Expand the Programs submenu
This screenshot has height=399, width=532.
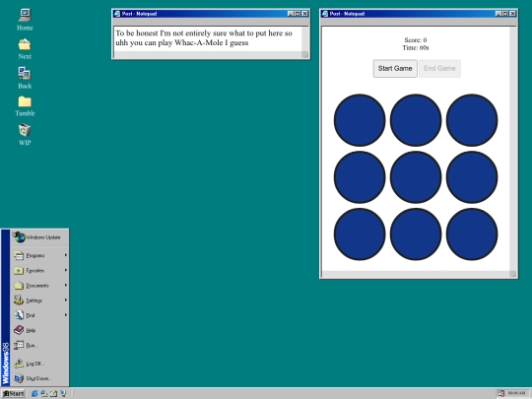[x=39, y=255]
